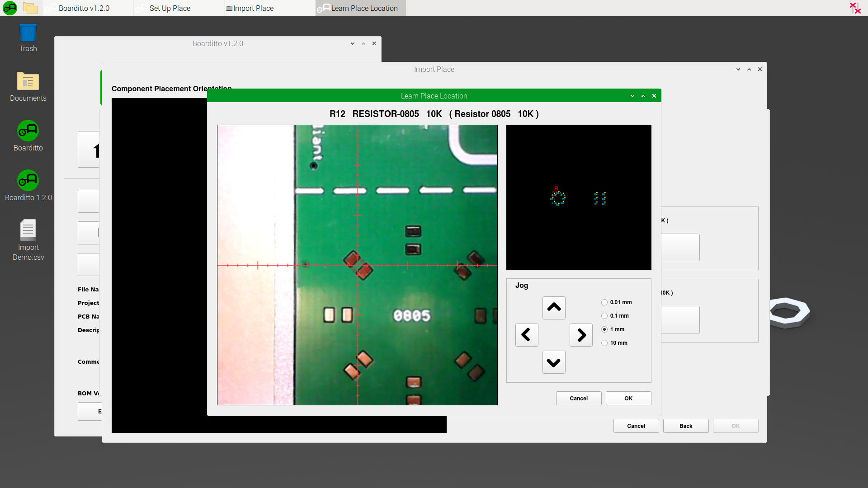Open Import Demo.csv file icon

pos(28,239)
